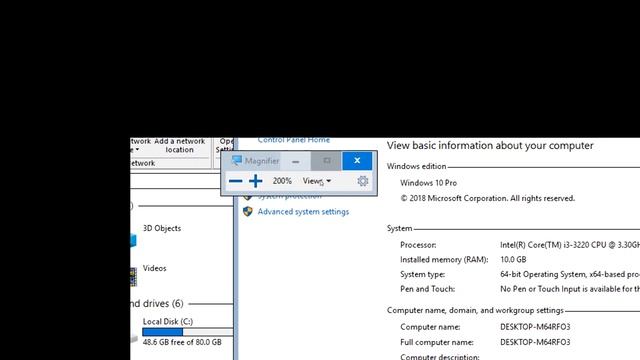640x360 pixels.
Task: Select 3D Objects folder in Explorer
Action: pos(162,228)
